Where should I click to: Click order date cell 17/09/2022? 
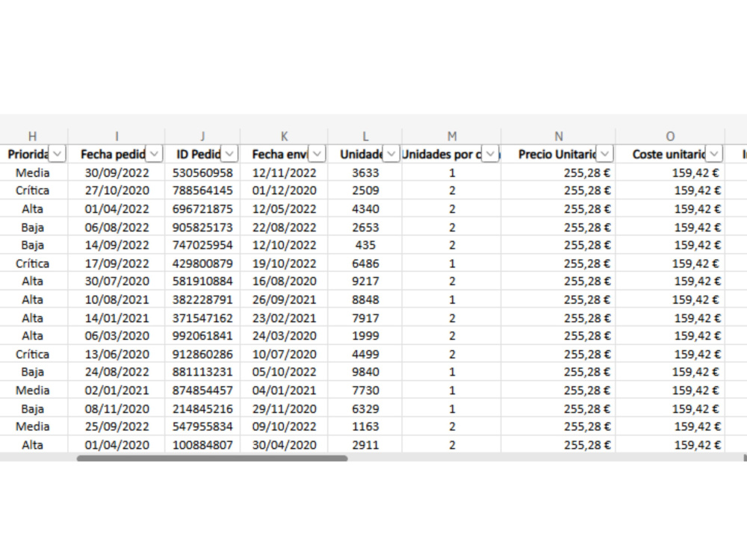117,264
